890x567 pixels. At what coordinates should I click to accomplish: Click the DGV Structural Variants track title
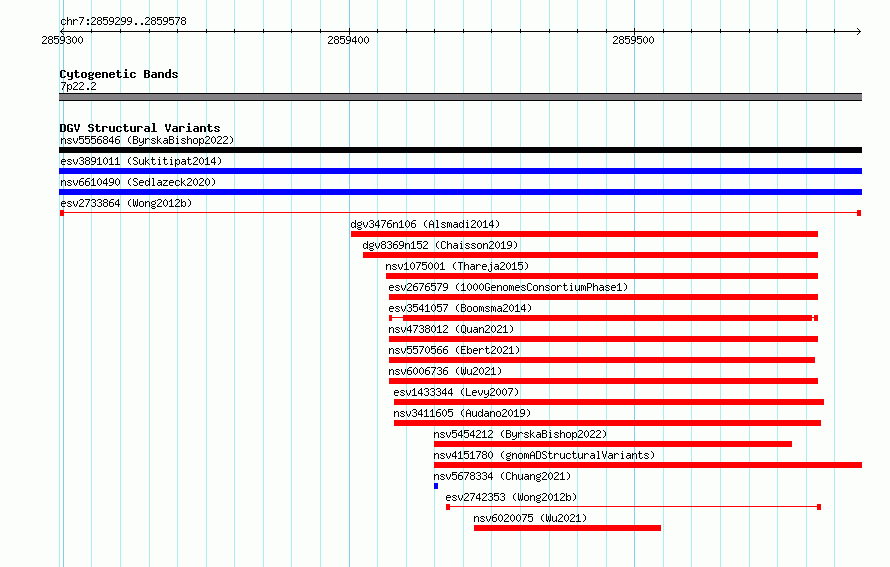(x=140, y=128)
